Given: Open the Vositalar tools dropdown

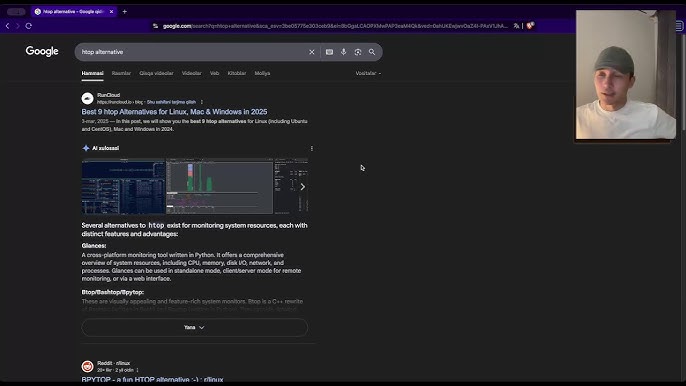Looking at the screenshot, I should 368,73.
